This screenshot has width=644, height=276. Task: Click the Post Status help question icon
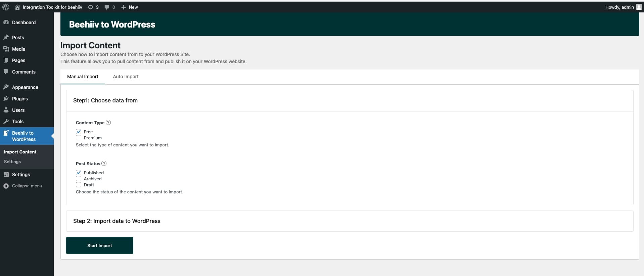tap(104, 164)
